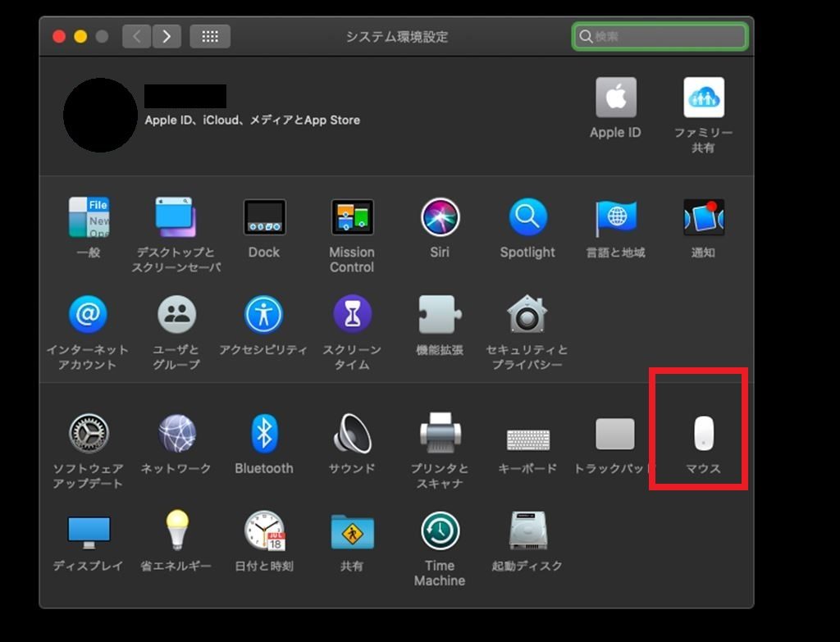Open the Siri preferences icon

tap(440, 218)
